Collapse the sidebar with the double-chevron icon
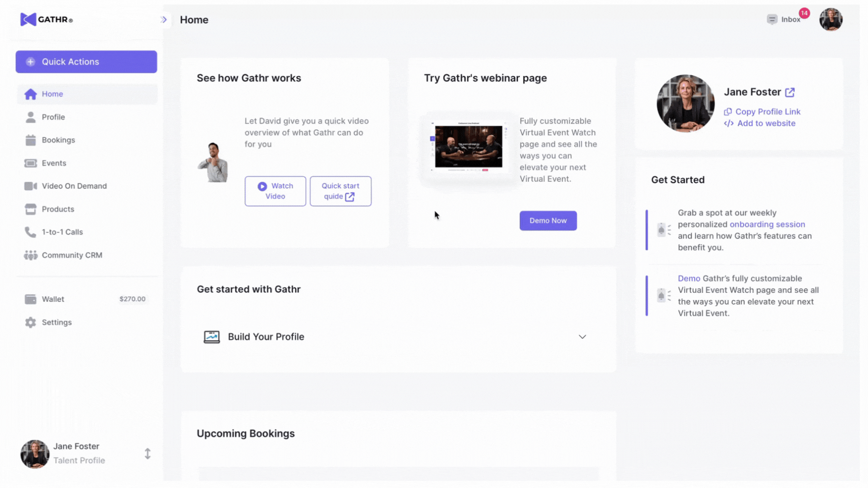The image size is (868, 488). coord(164,19)
